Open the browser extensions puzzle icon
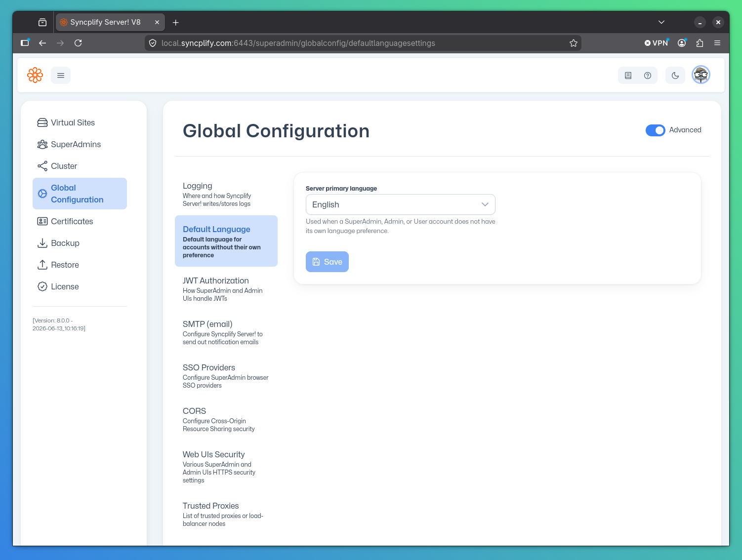Screen dimensions: 742x560 click(700, 43)
